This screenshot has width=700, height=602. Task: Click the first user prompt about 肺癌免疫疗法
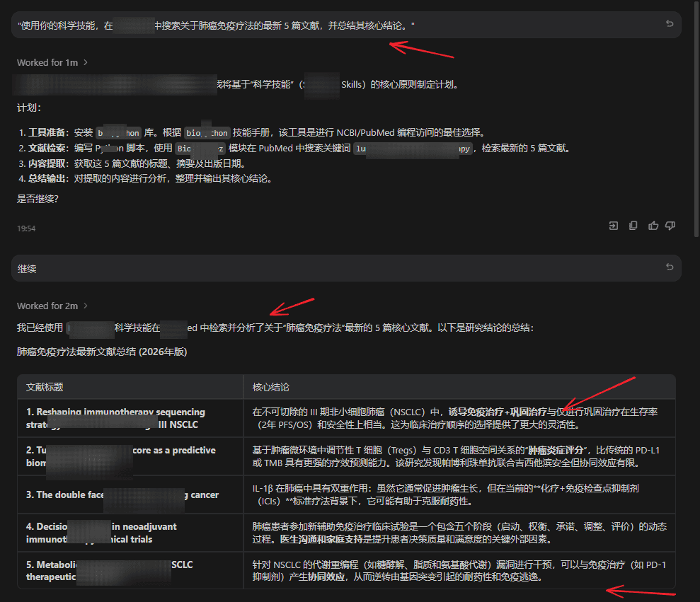(346, 25)
